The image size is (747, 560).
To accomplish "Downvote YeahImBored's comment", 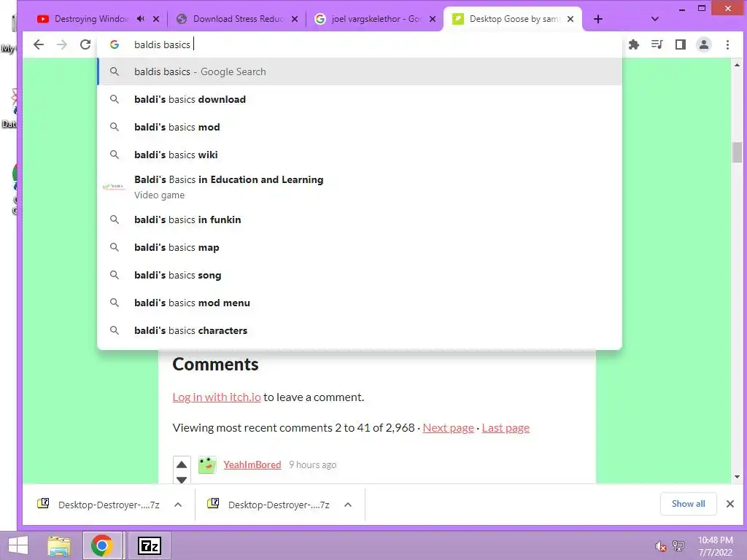I will pos(182,479).
